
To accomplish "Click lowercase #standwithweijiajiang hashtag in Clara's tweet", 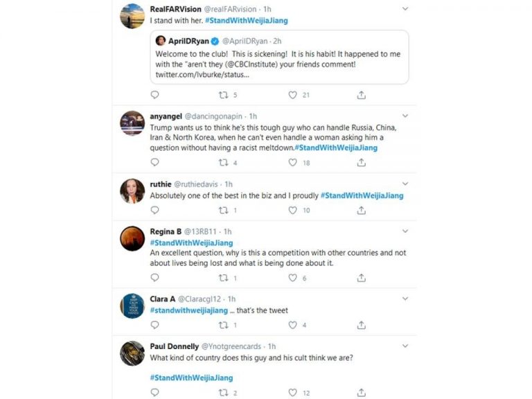I will click(189, 310).
